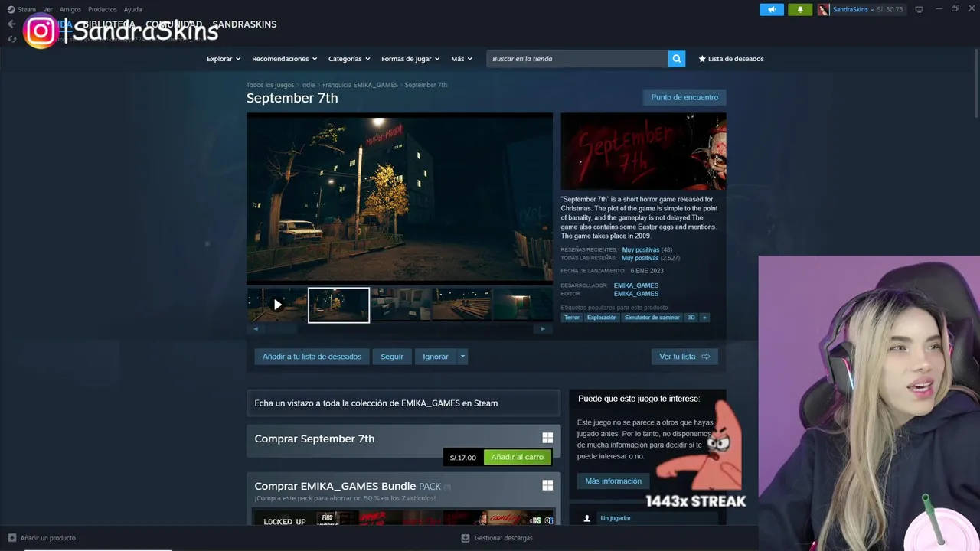Screen dimensions: 980x551
Task: Click the Terror tag
Action: (572, 318)
